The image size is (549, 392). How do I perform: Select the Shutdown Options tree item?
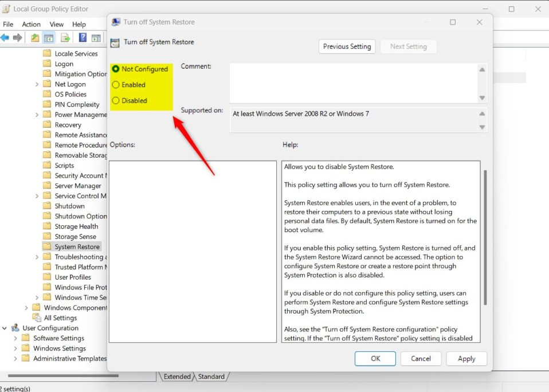(x=81, y=216)
